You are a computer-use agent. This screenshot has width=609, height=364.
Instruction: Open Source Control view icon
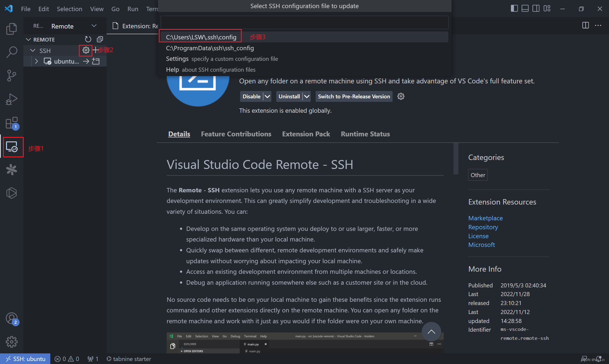pos(11,76)
